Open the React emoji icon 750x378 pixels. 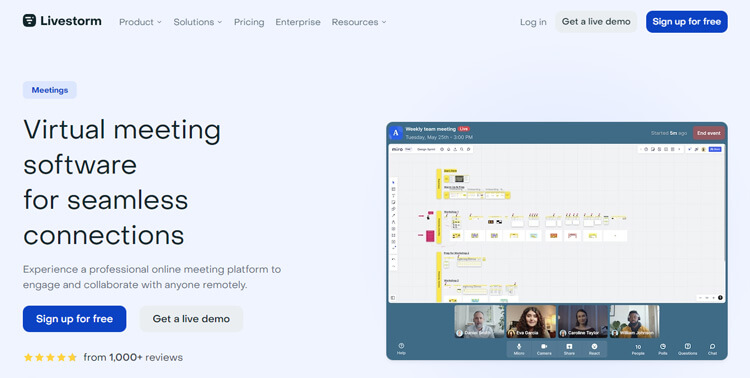594,349
